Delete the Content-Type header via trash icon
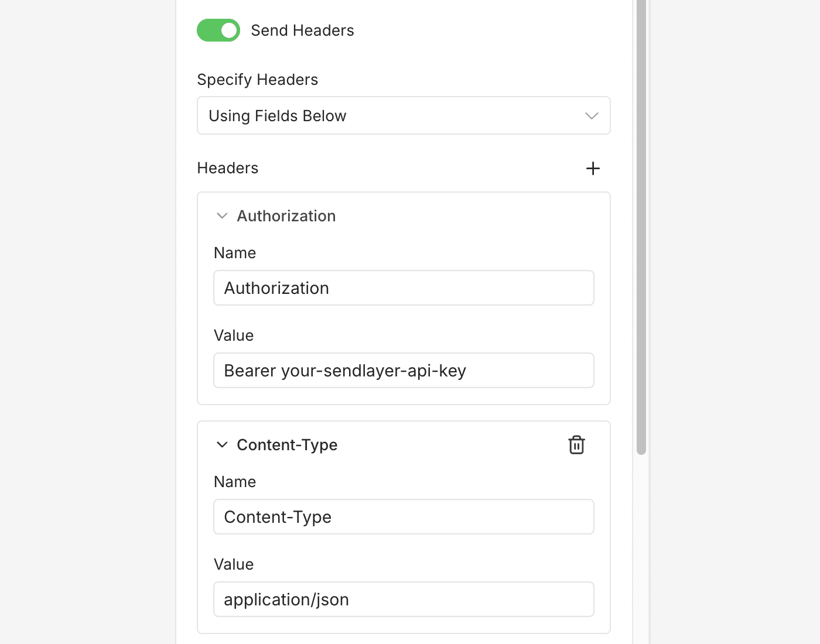Image resolution: width=820 pixels, height=644 pixels. pos(576,445)
